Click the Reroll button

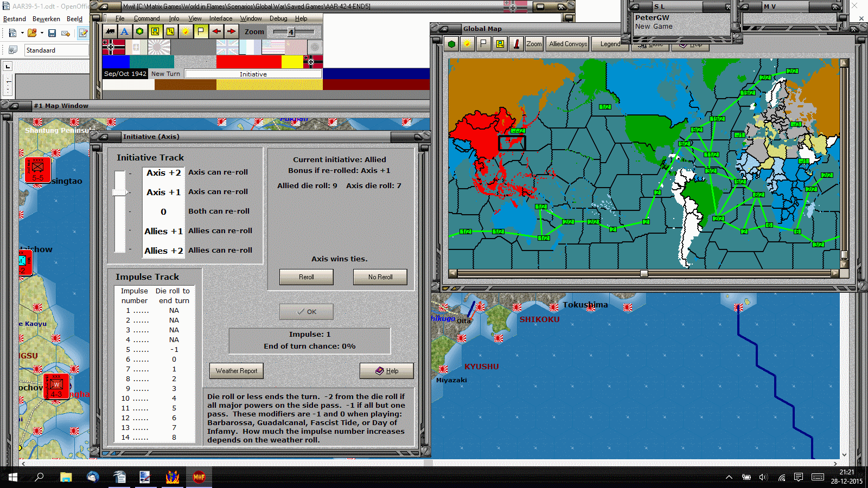307,277
